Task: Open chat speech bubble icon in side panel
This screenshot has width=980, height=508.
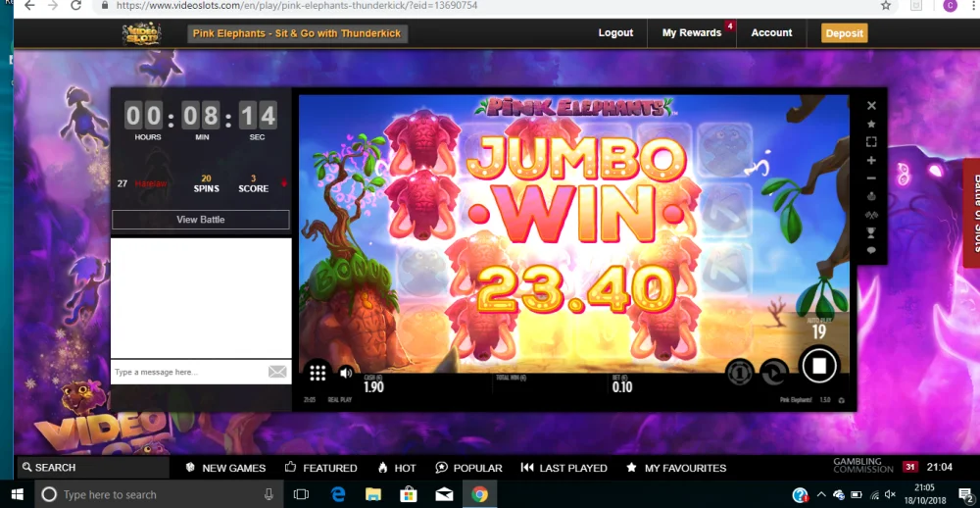Action: (871, 250)
